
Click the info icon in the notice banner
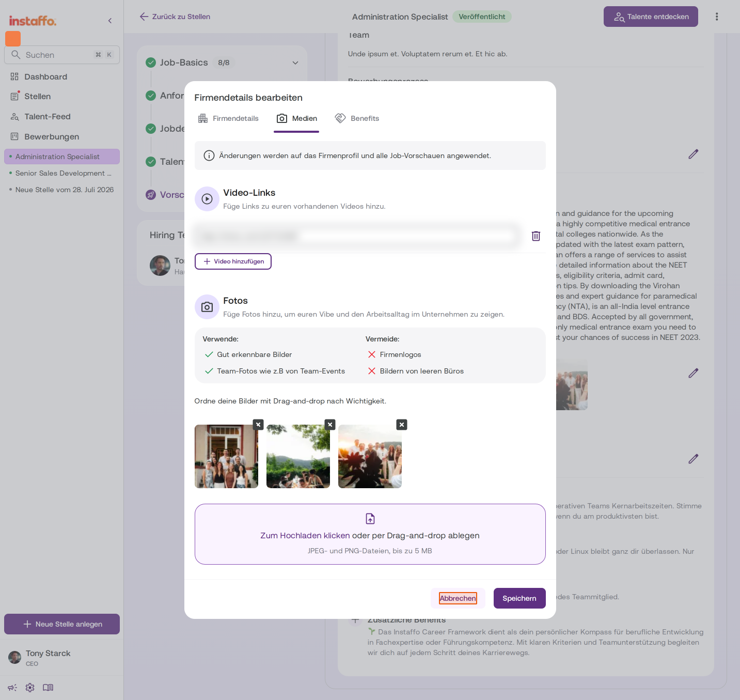tap(209, 155)
